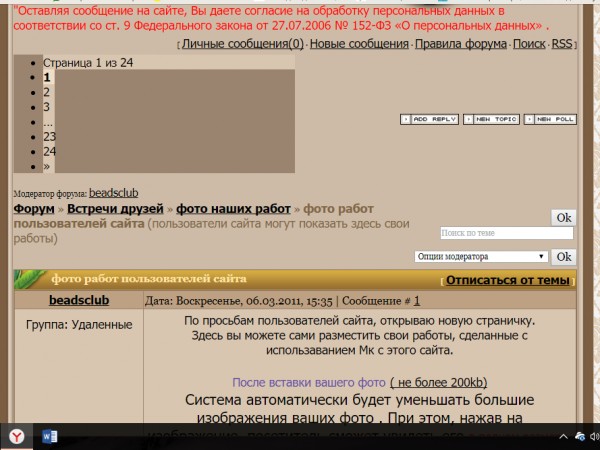Click the Группа: Удаленные label

(x=79, y=324)
